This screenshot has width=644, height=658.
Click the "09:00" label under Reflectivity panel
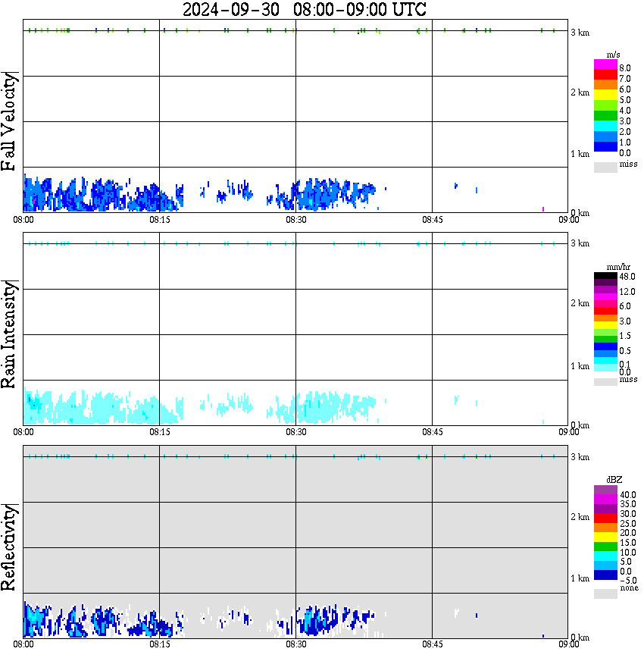tap(569, 644)
